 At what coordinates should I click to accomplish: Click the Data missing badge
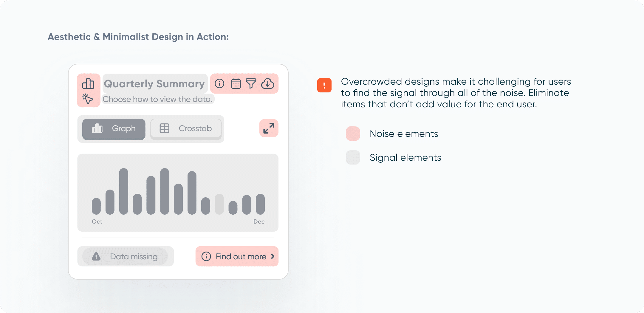point(125,256)
